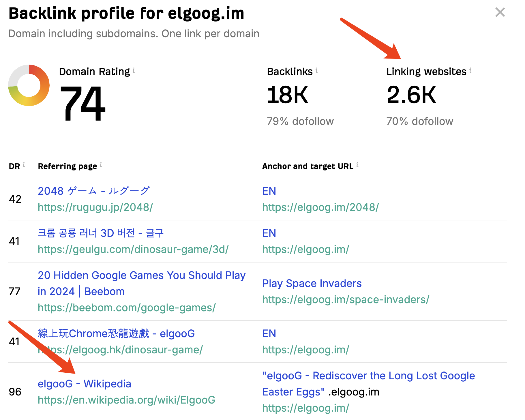Image resolution: width=525 pixels, height=420 pixels.
Task: Open the 2048 ゲーム - ルグーグ page link
Action: click(94, 191)
